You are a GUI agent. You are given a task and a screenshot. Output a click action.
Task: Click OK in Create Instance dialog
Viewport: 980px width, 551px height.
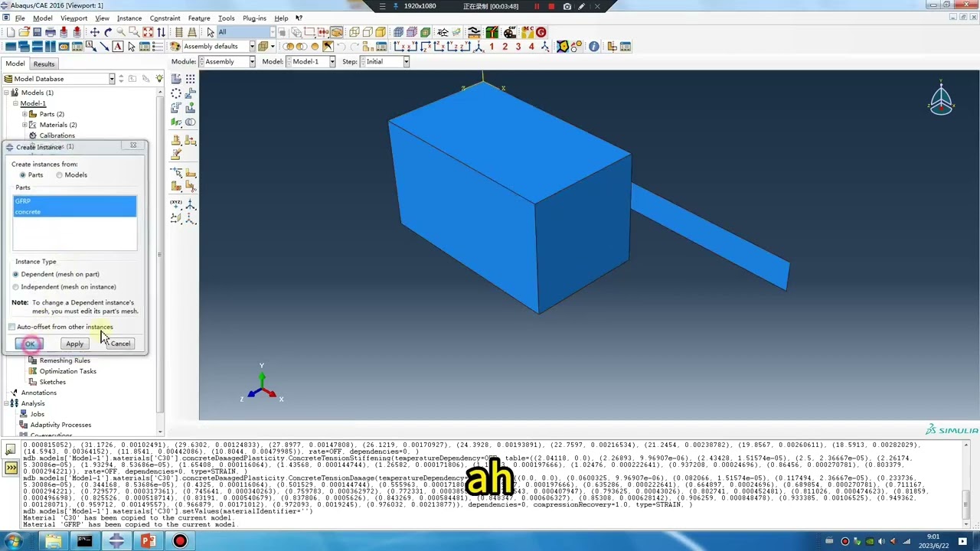(30, 344)
